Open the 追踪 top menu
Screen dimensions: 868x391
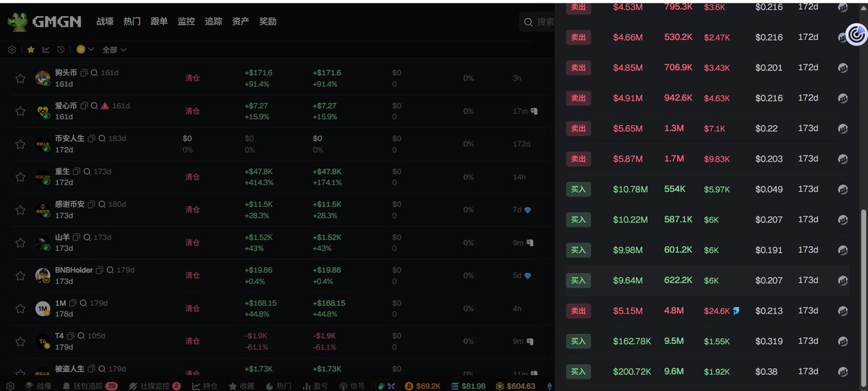[x=213, y=22]
